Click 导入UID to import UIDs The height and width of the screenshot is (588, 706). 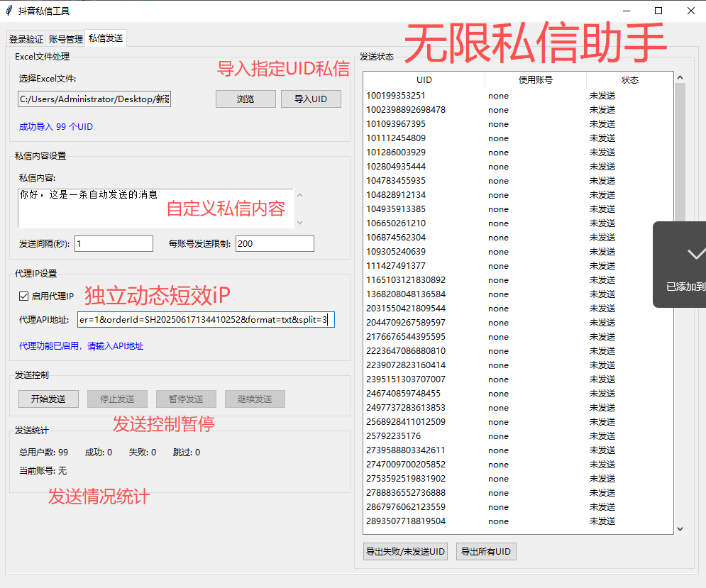click(x=311, y=99)
